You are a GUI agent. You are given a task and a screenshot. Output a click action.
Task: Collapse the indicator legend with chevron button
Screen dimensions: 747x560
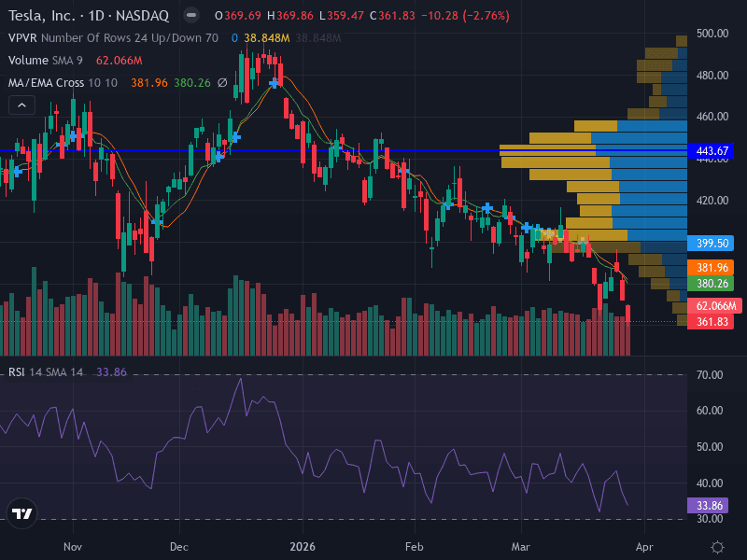click(x=21, y=105)
